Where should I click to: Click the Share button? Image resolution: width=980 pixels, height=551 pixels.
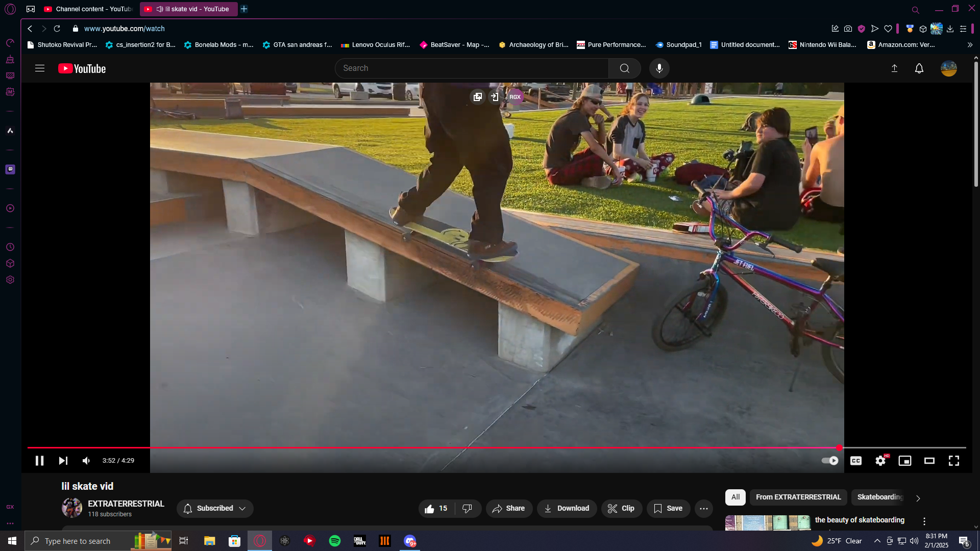(x=509, y=509)
